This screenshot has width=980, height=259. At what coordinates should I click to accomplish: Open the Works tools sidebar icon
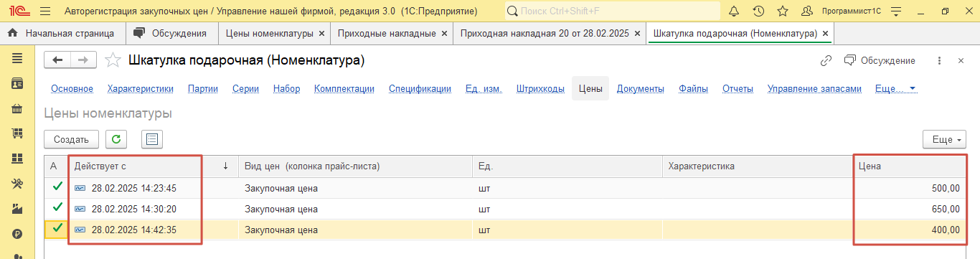coord(17,184)
